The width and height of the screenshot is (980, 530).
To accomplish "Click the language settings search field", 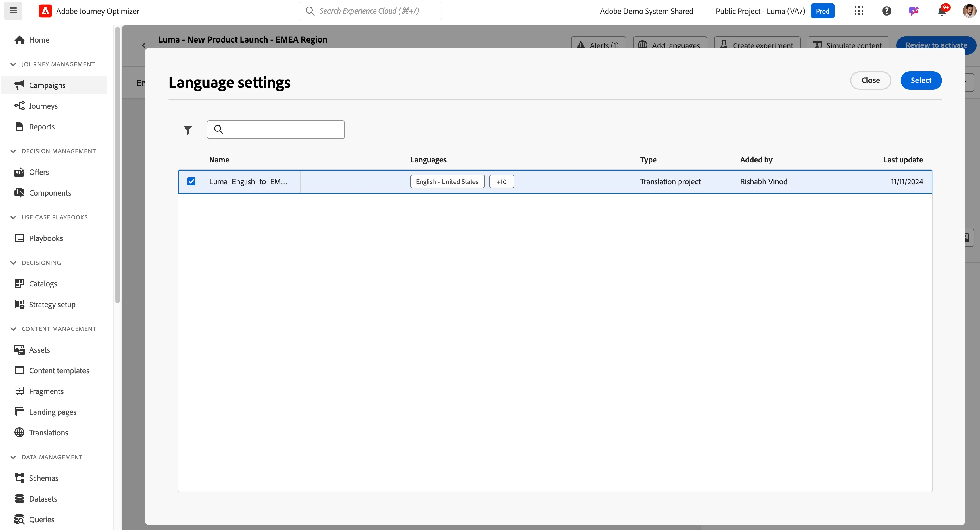I will click(x=276, y=130).
